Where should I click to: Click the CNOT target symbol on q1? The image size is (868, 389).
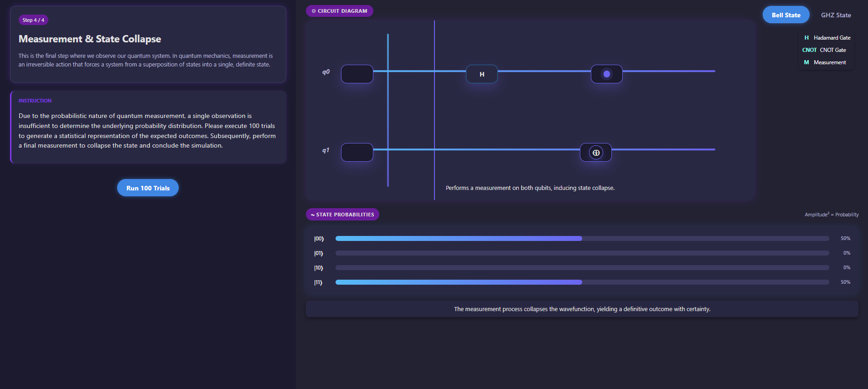click(x=595, y=153)
